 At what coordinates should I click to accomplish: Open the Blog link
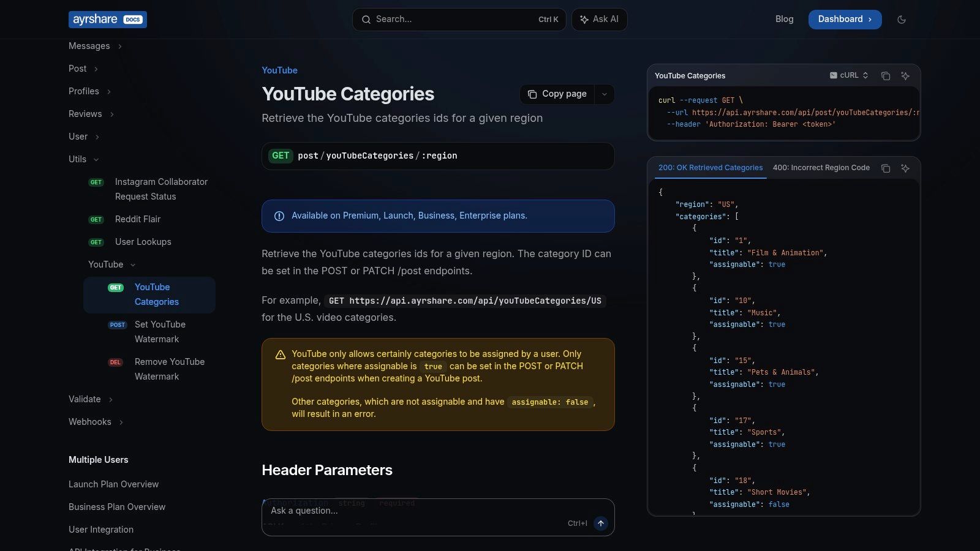coord(784,19)
